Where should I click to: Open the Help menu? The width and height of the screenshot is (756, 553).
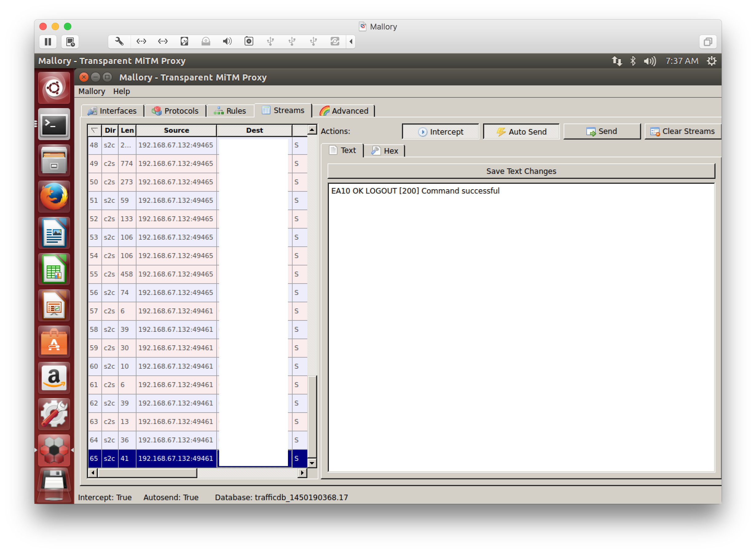tap(121, 91)
